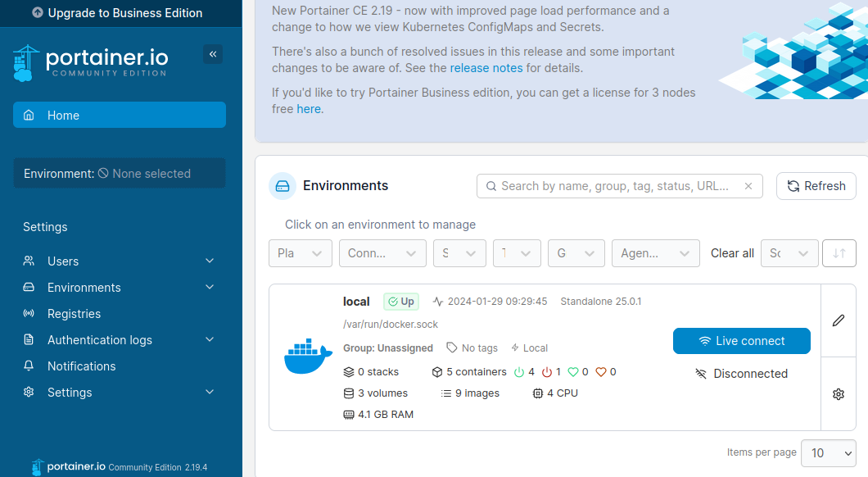Open the Agent version filter dropdown
Viewport: 868px width, 477px height.
coord(656,253)
